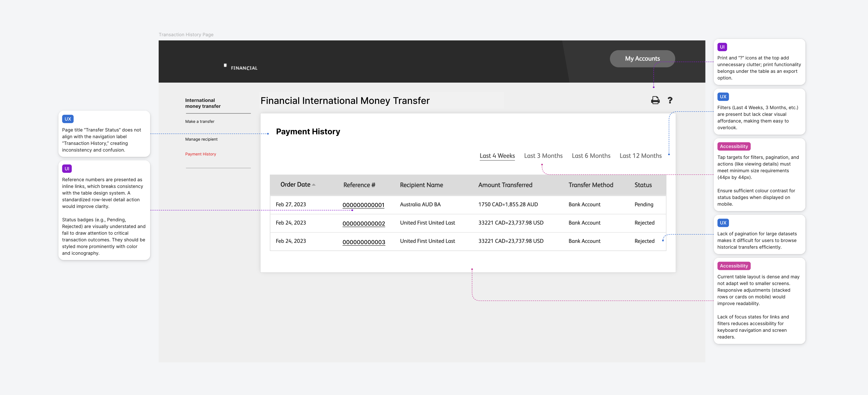Select "Payment History" in the sidebar navigation
The height and width of the screenshot is (395, 868).
click(x=201, y=154)
